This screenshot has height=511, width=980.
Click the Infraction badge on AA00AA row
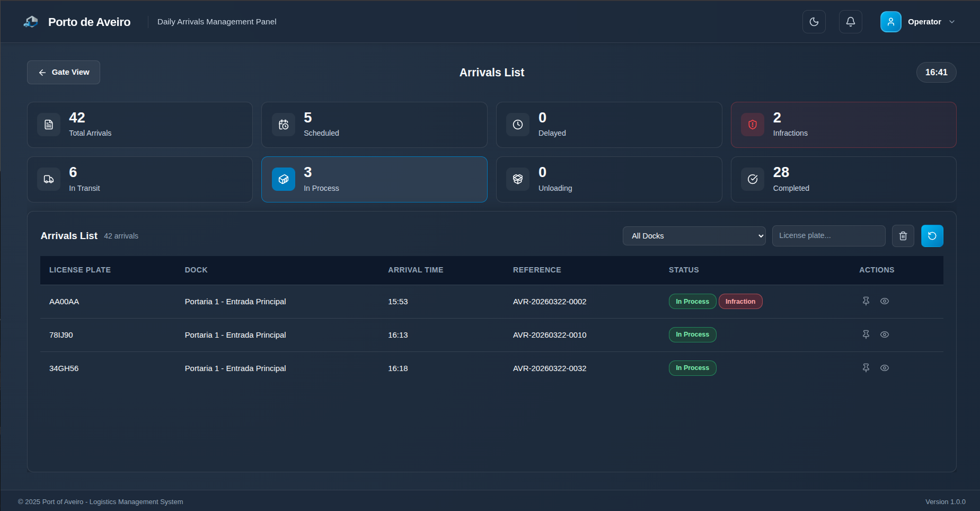click(x=740, y=301)
